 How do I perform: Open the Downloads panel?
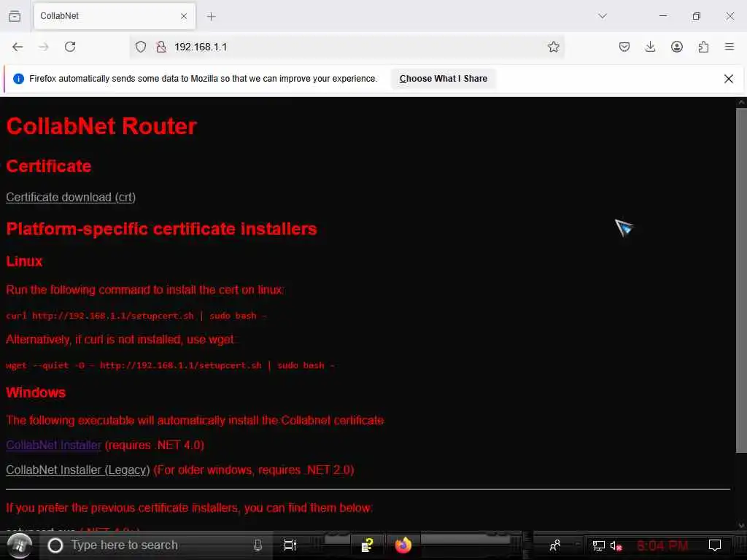[650, 47]
